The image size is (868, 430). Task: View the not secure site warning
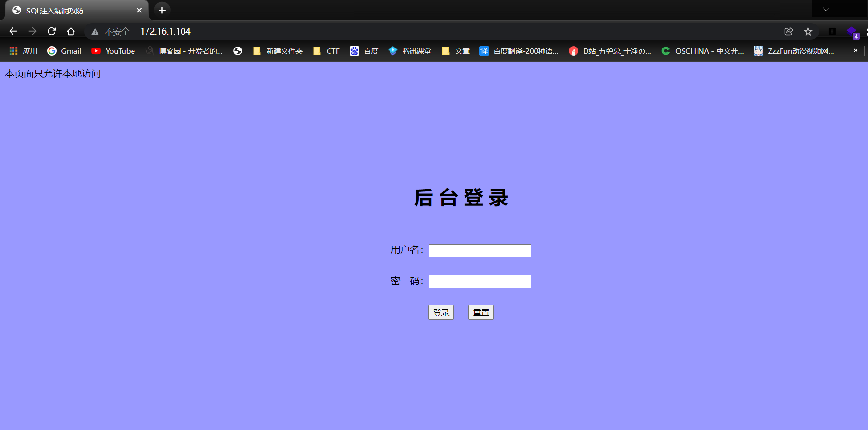tap(110, 31)
